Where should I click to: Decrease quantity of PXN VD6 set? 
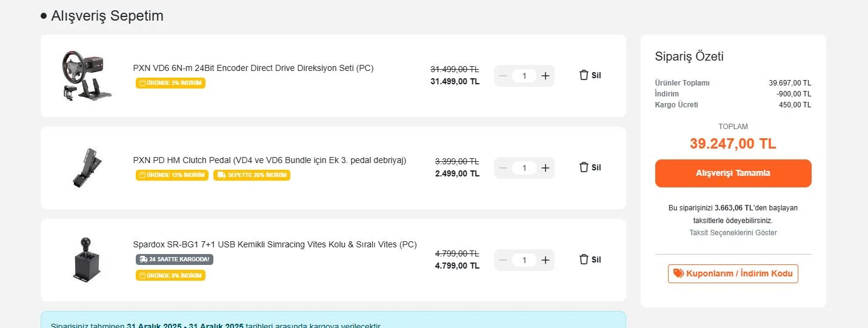coord(502,76)
